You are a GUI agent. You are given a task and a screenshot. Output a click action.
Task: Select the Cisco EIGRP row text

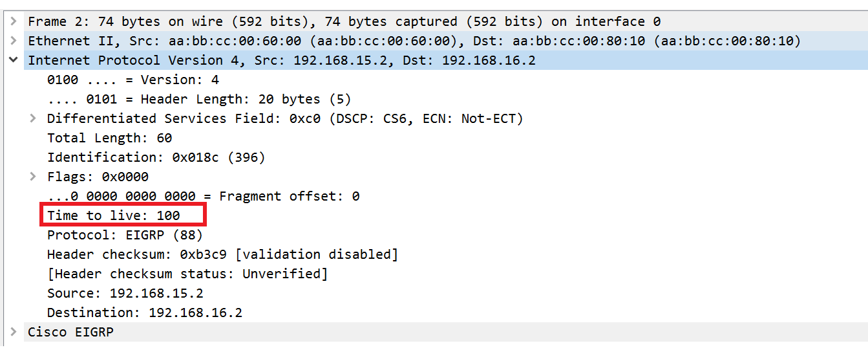point(71,333)
